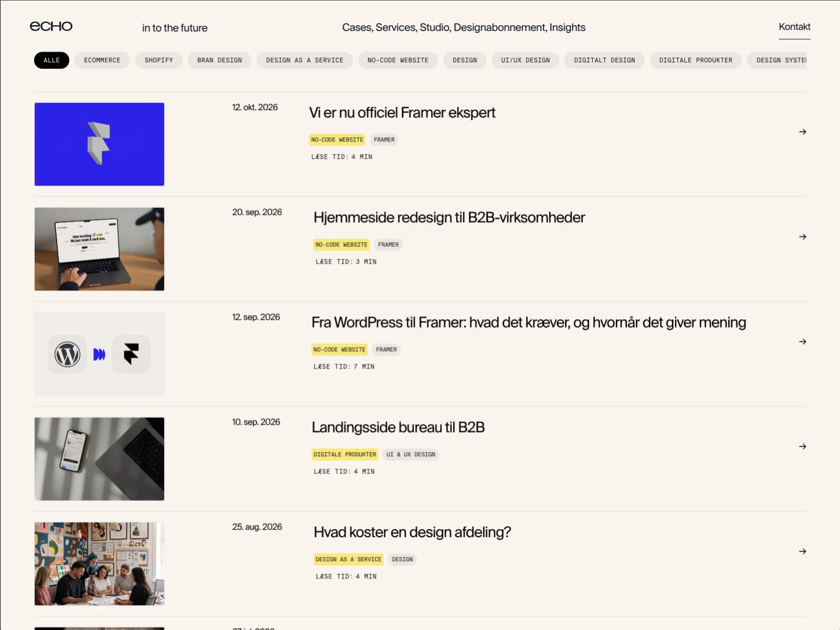840x630 pixels.
Task: Open WordPress to Framer thumbnail image
Action: click(x=99, y=354)
